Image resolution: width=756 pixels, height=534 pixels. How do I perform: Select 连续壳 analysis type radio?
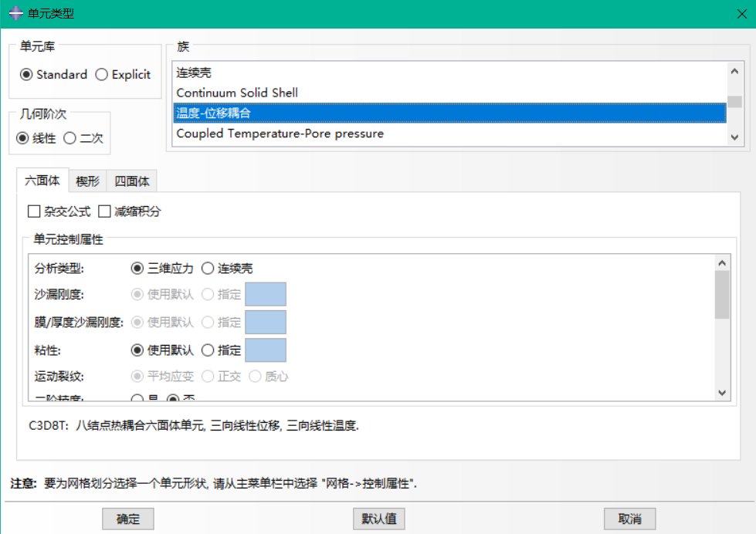[x=208, y=269]
